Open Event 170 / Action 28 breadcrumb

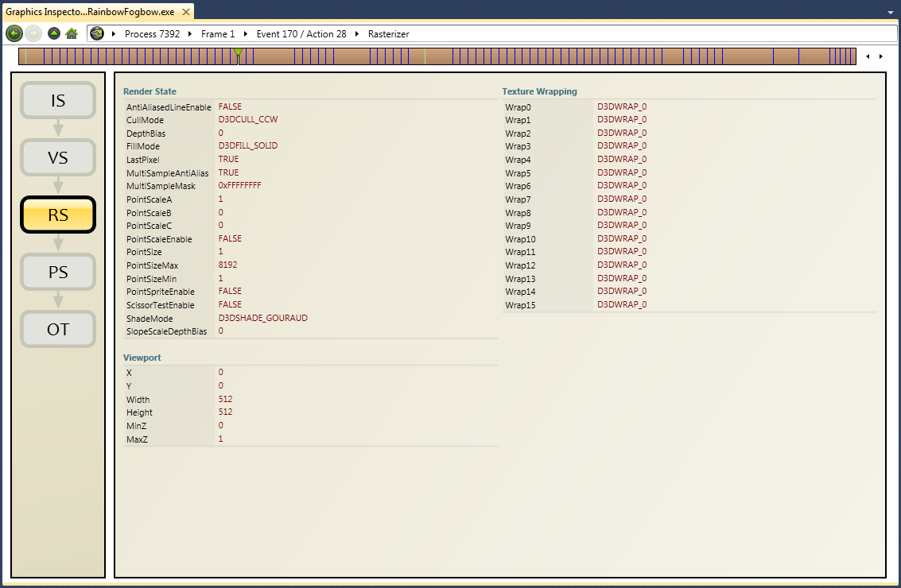(x=301, y=34)
